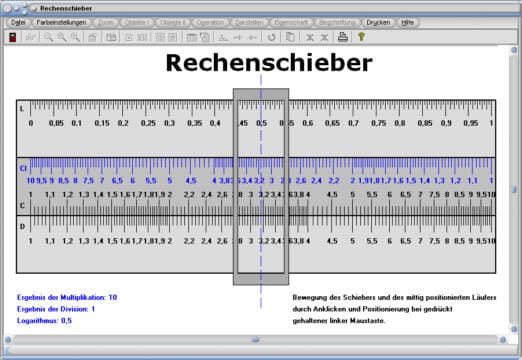Click the vertical scrollbar thumb
Viewport: 522px width, 360px height.
(x=514, y=189)
